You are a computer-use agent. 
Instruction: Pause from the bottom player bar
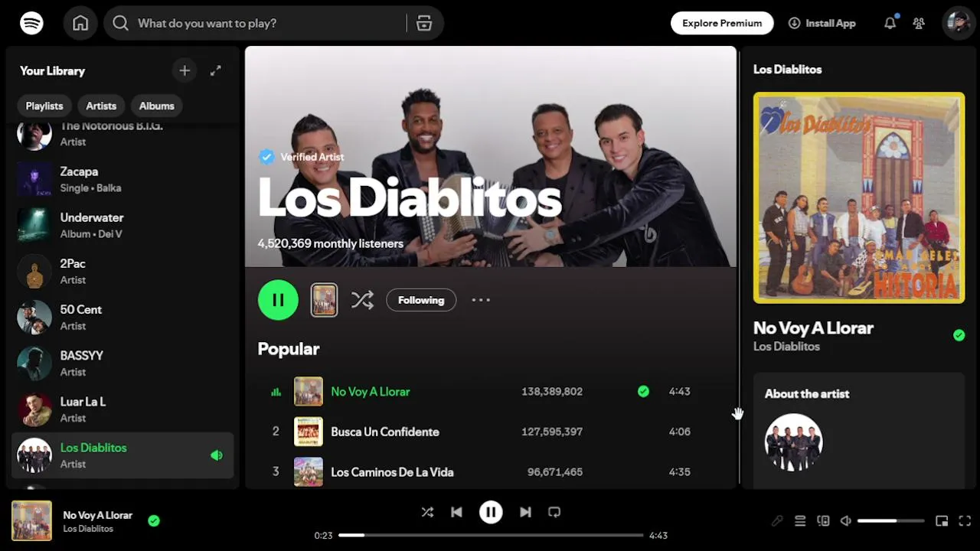tap(491, 512)
